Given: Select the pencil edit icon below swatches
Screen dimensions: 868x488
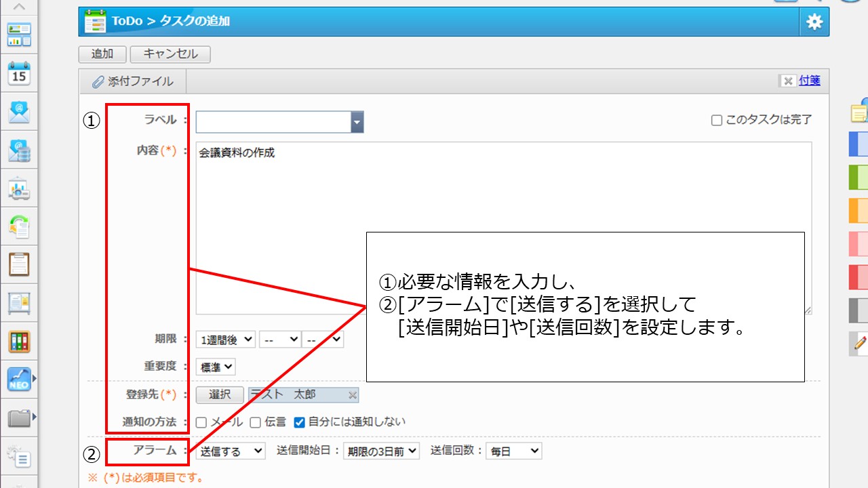Looking at the screenshot, I should [859, 344].
